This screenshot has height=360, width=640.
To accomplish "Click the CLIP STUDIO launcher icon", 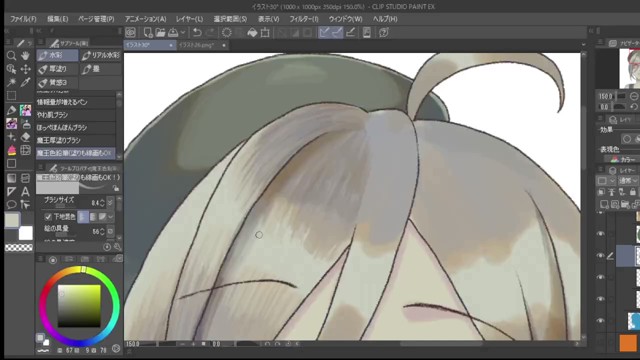I will click(x=131, y=33).
